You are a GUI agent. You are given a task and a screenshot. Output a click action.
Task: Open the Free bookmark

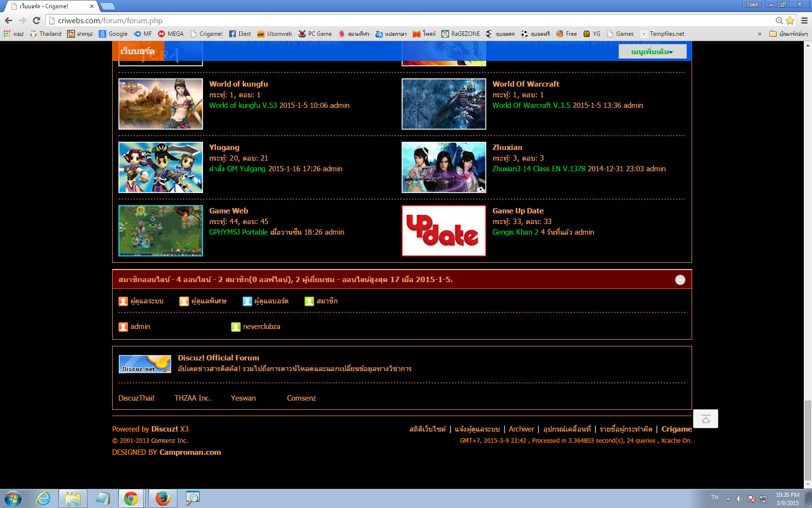click(x=566, y=34)
